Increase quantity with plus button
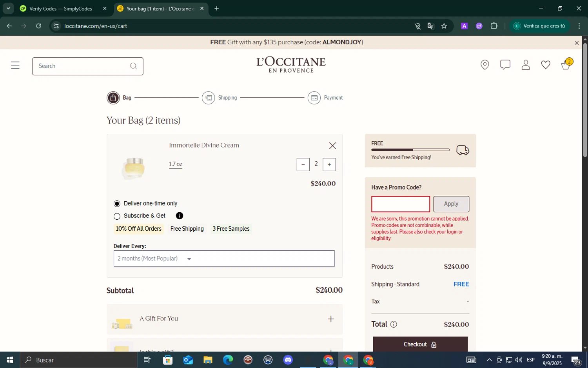This screenshot has width=588, height=368. click(329, 164)
